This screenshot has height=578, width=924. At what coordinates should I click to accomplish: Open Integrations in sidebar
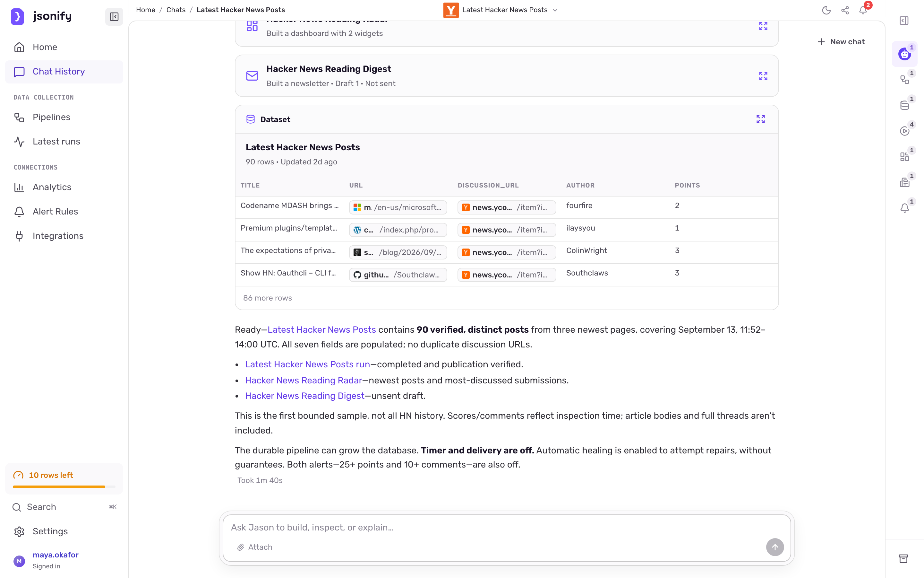point(64,236)
